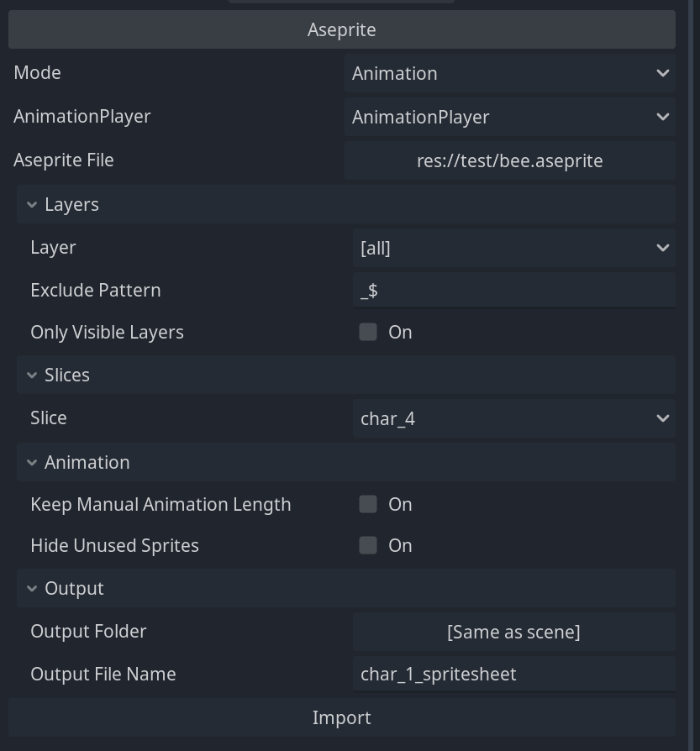
Task: Click the Layers section header
Action: (346, 204)
